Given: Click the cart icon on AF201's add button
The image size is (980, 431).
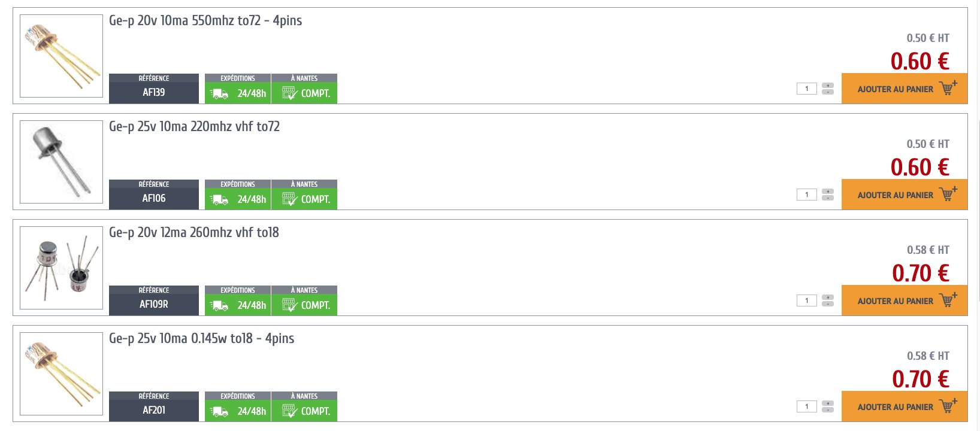Looking at the screenshot, I should pos(949,405).
